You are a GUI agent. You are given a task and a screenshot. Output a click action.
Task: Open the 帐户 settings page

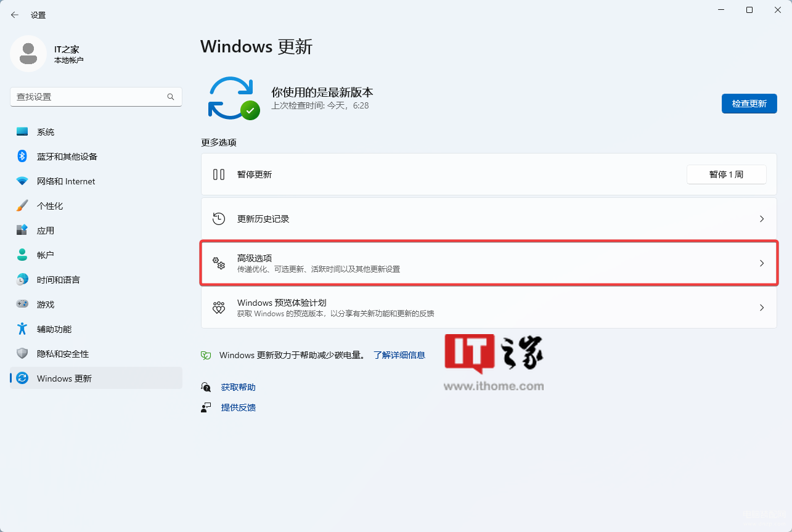[96, 255]
